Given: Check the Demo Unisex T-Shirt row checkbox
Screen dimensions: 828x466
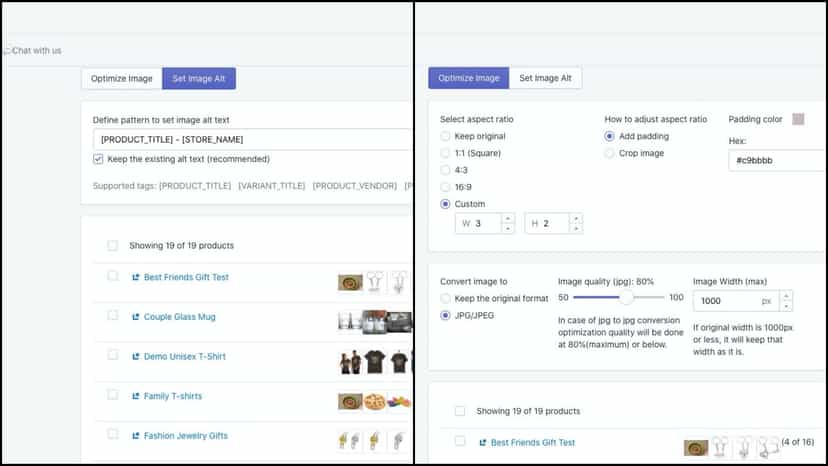Looking at the screenshot, I should click(x=112, y=355).
